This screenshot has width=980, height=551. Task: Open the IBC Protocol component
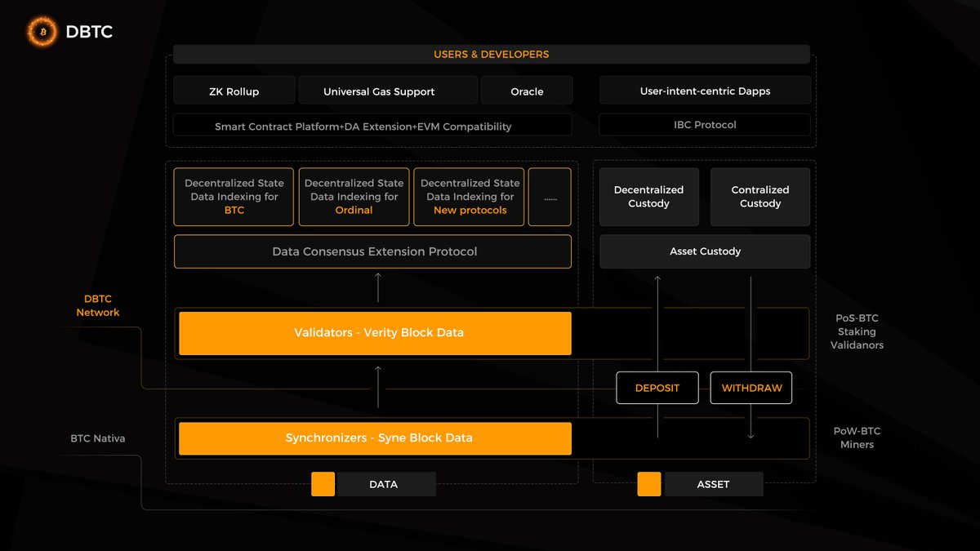(x=704, y=124)
